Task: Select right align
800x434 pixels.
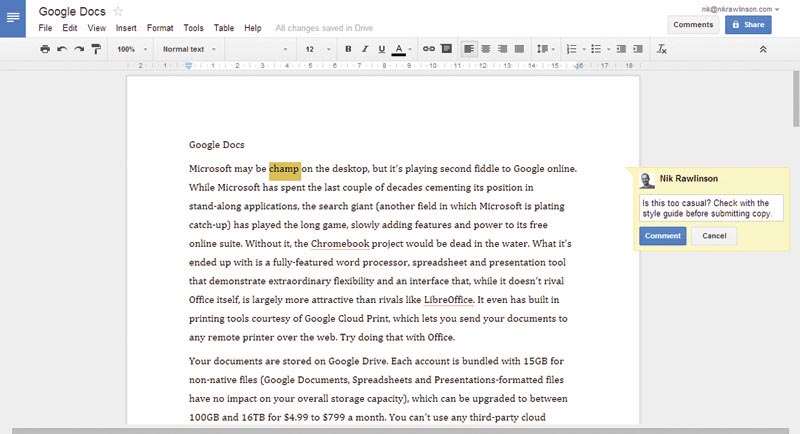Action: (503, 49)
